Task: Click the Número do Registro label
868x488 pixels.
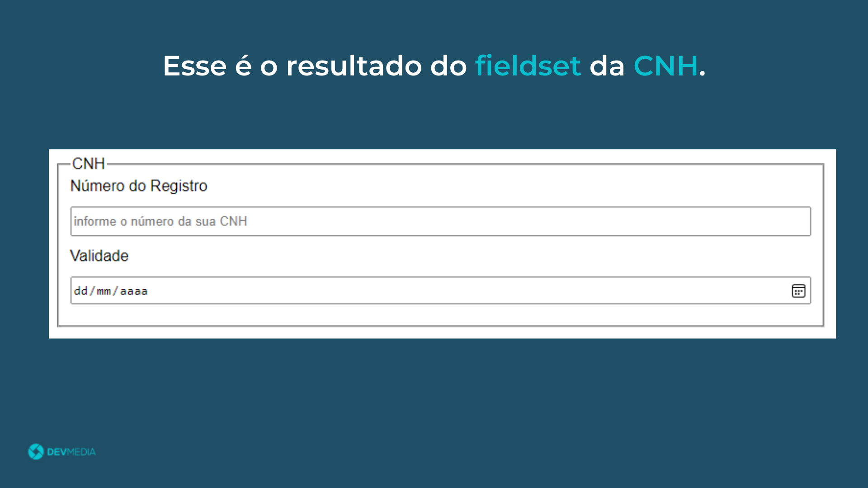Action: (139, 186)
